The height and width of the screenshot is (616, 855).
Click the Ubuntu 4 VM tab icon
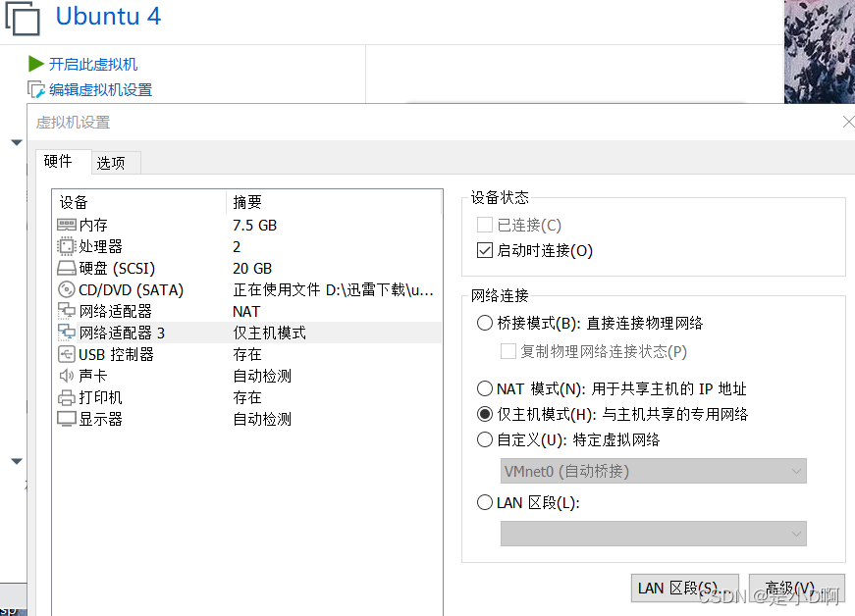pos(23,18)
